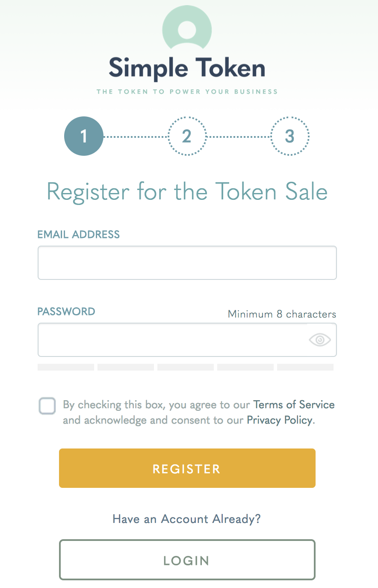Click the Login button
Viewport: 378px width, 588px height.
(x=187, y=560)
